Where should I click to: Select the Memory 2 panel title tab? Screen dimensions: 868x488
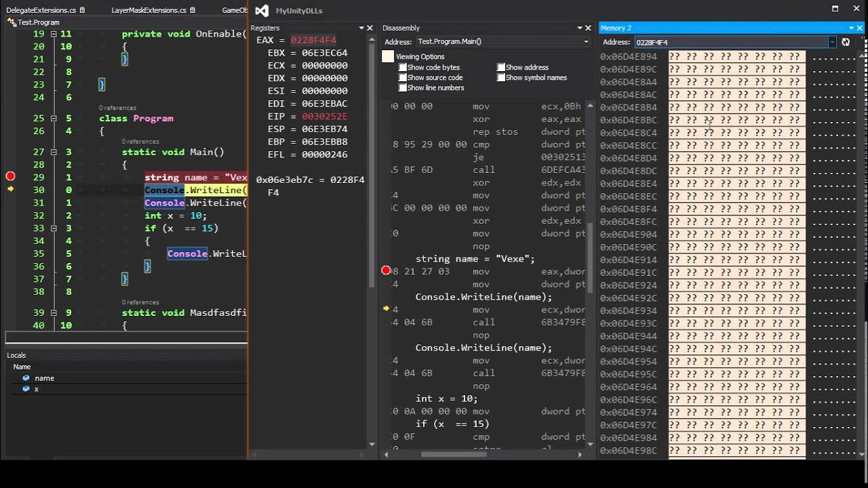coord(616,28)
